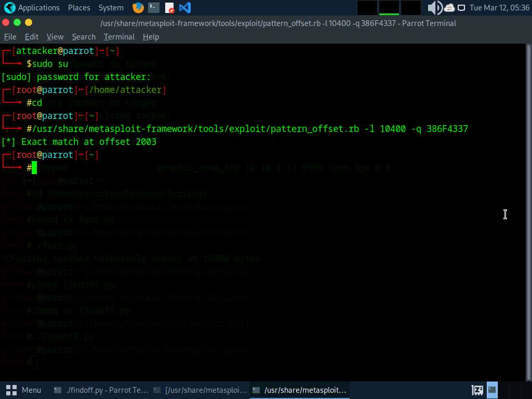Click the Parrot logo in Applications menu

[x=9, y=8]
